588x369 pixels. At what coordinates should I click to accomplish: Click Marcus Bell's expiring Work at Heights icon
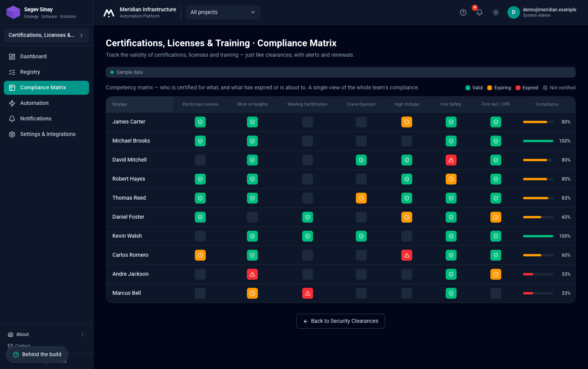[x=252, y=293]
